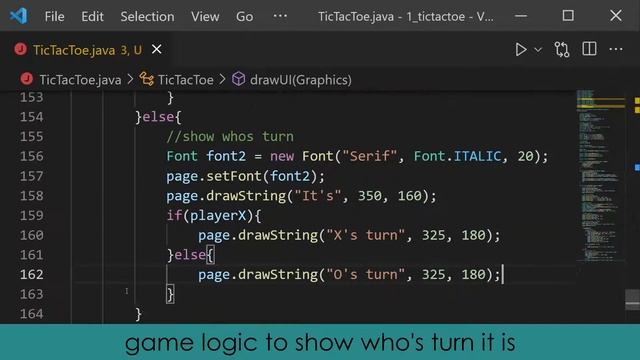Click playerX condition on line 159
The width and height of the screenshot is (640, 360).
[x=218, y=216]
